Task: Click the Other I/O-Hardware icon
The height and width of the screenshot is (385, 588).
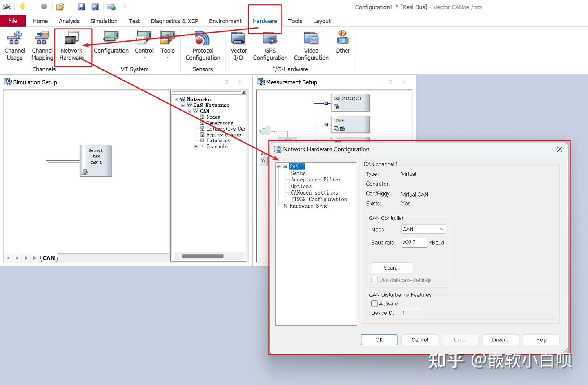Action: pos(343,38)
